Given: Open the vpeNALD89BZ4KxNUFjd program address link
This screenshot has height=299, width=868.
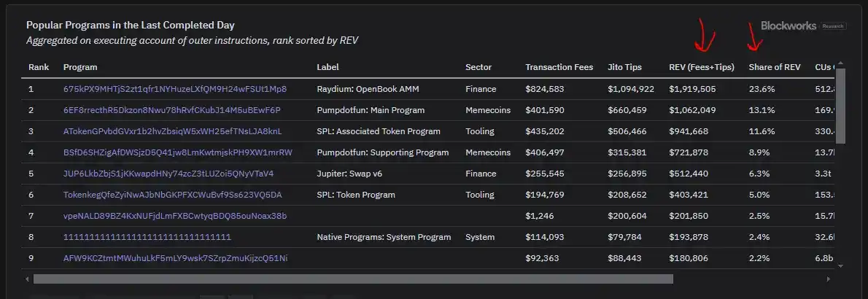Looking at the screenshot, I should (175, 216).
